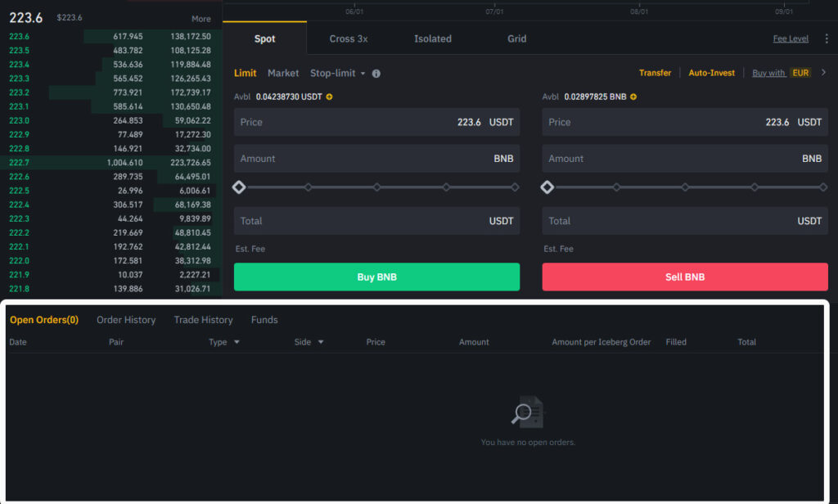View the Trade History tab

pos(203,320)
